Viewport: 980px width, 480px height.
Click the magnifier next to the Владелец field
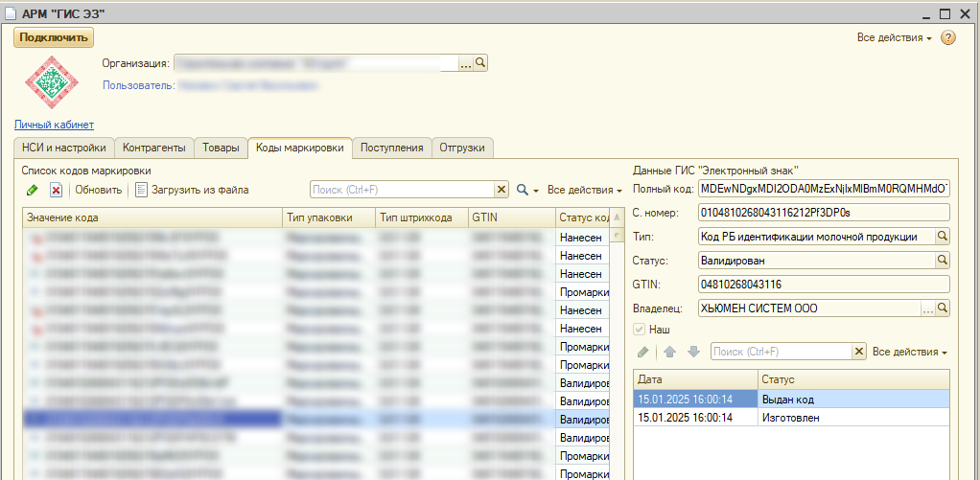tap(942, 309)
